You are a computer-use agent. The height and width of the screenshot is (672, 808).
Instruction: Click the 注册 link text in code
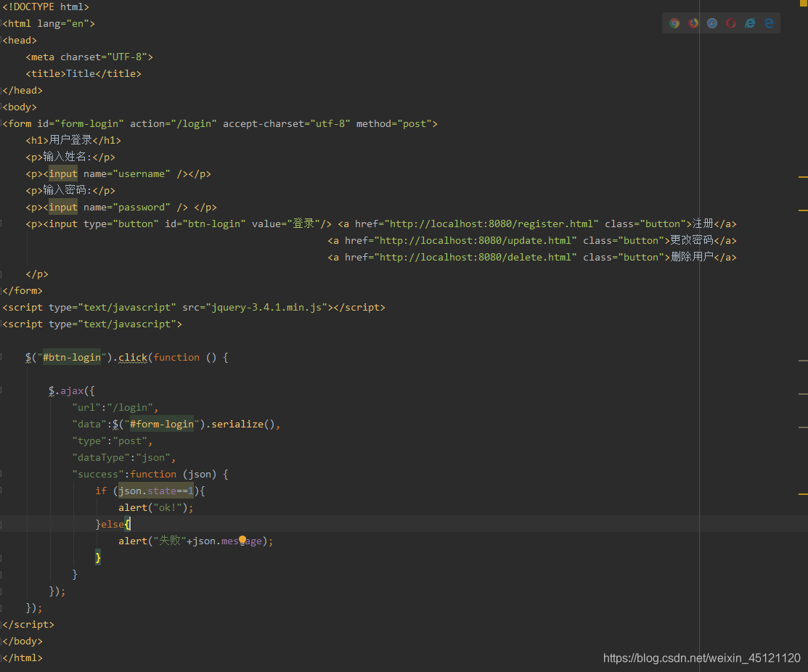(703, 223)
